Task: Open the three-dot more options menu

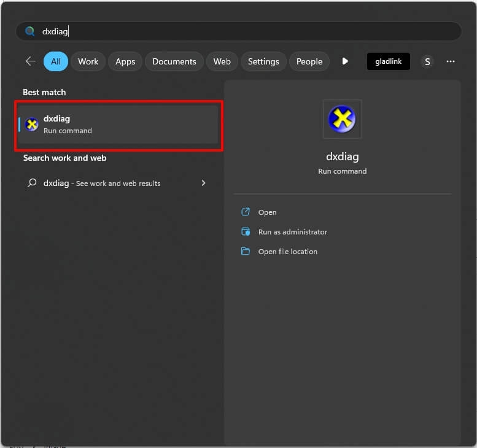Action: 450,61
